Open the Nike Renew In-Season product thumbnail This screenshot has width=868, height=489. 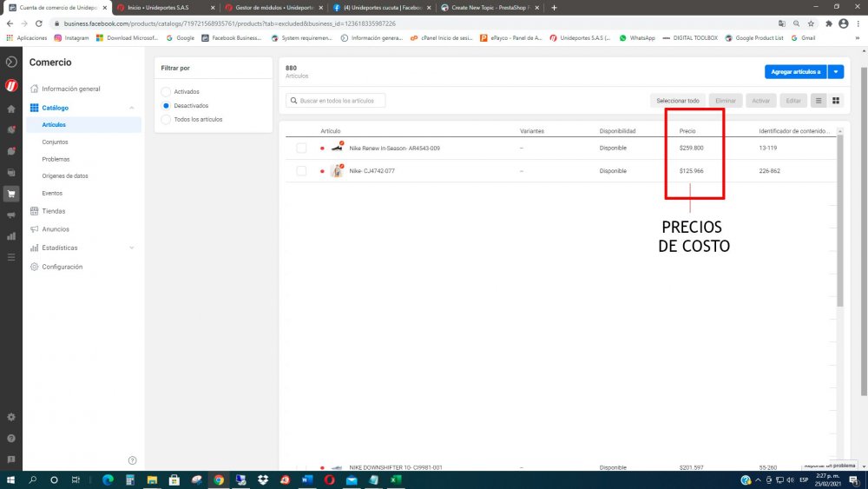(x=337, y=148)
